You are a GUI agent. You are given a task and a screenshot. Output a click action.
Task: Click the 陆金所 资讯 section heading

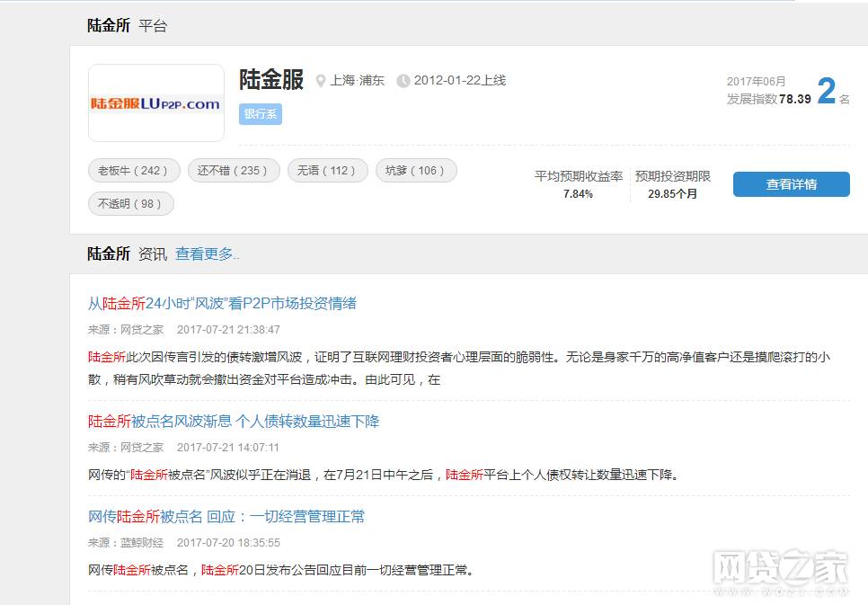128,254
